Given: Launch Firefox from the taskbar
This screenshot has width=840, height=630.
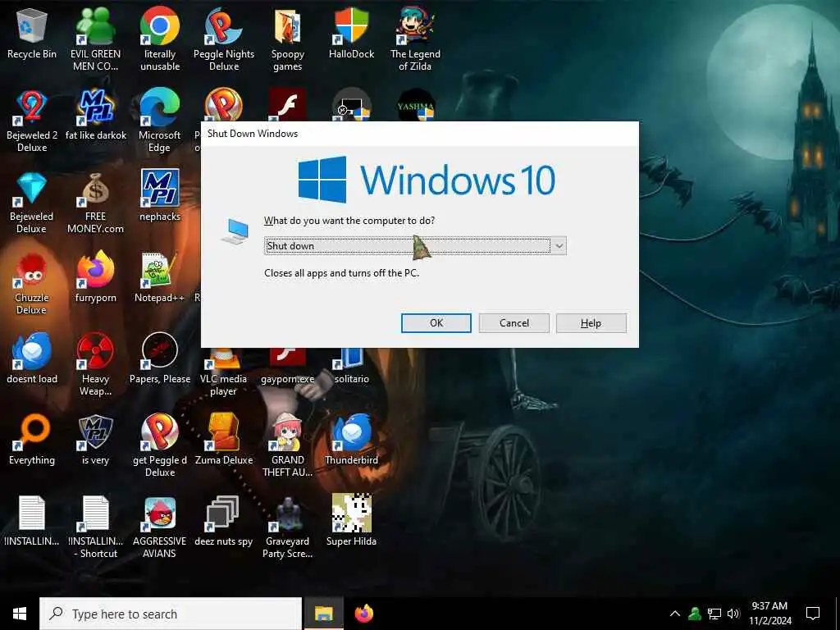Looking at the screenshot, I should pos(363,614).
